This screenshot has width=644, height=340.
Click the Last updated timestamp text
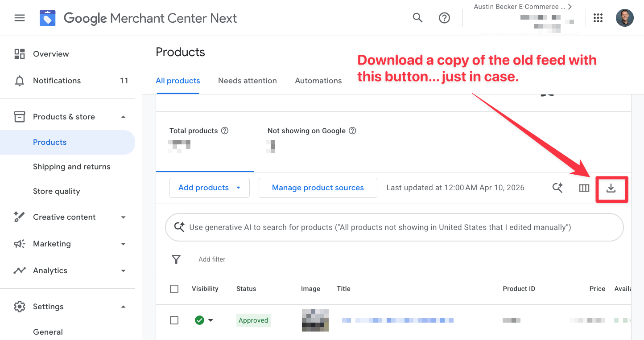pyautogui.click(x=455, y=188)
